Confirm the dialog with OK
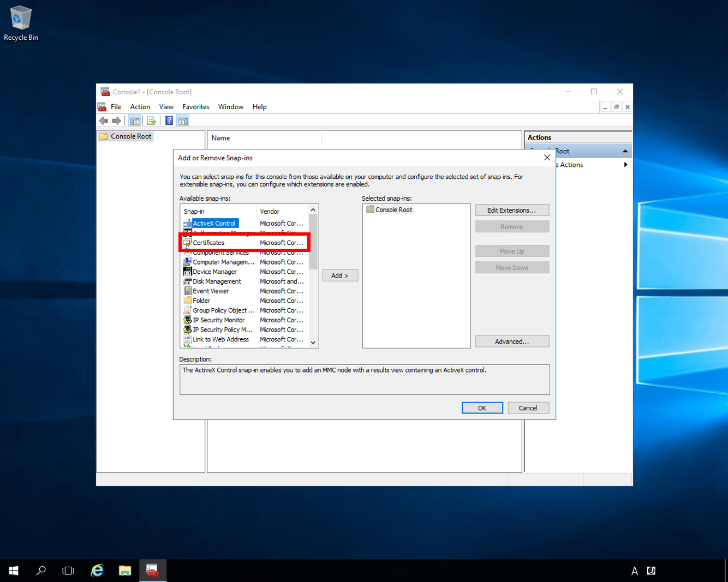This screenshot has width=728, height=582. tap(482, 408)
